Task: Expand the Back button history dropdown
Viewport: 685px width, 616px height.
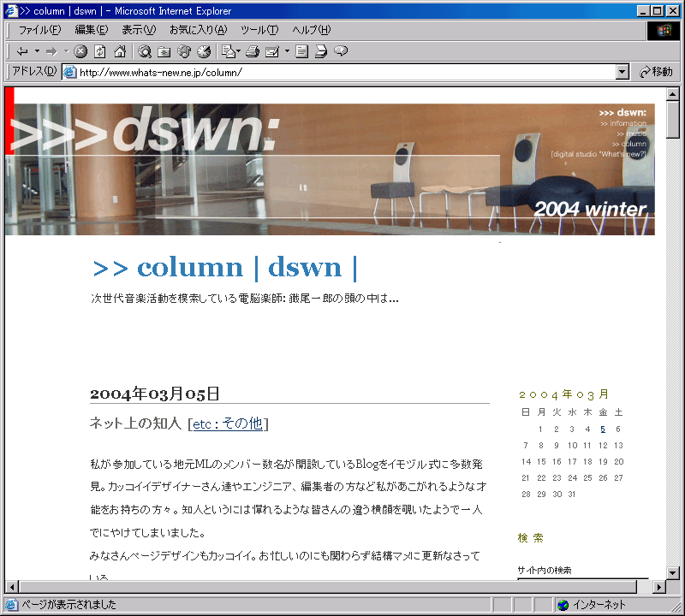Action: [37, 51]
